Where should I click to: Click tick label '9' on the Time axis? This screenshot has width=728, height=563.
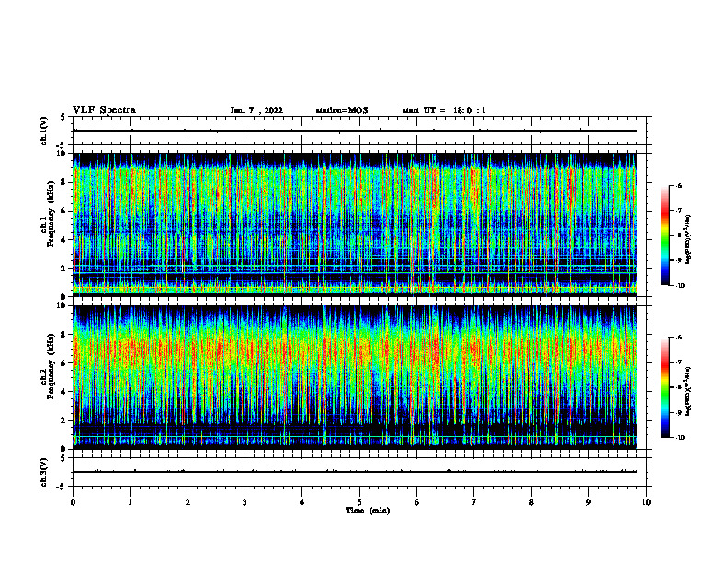click(x=588, y=502)
